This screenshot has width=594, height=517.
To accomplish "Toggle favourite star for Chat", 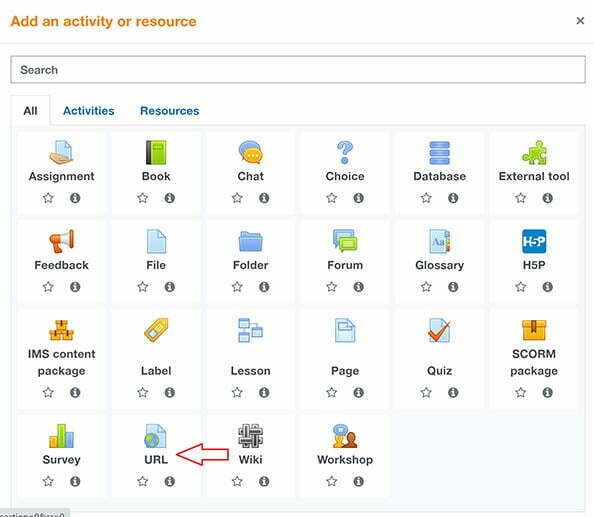I will pyautogui.click(x=237, y=198).
